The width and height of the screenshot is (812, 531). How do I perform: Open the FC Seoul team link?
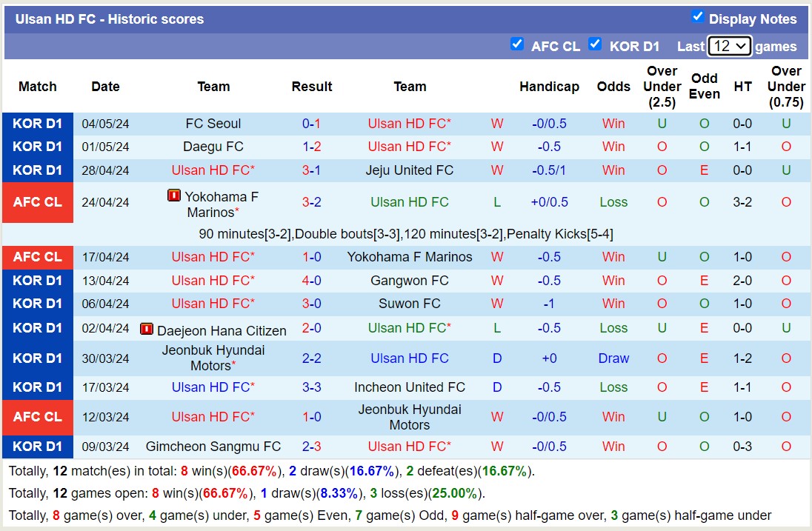click(213, 124)
